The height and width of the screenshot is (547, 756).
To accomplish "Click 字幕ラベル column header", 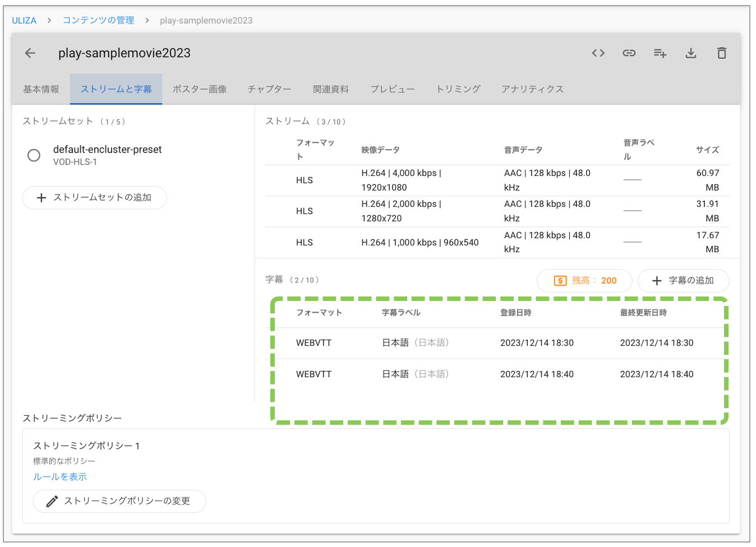I will point(401,313).
